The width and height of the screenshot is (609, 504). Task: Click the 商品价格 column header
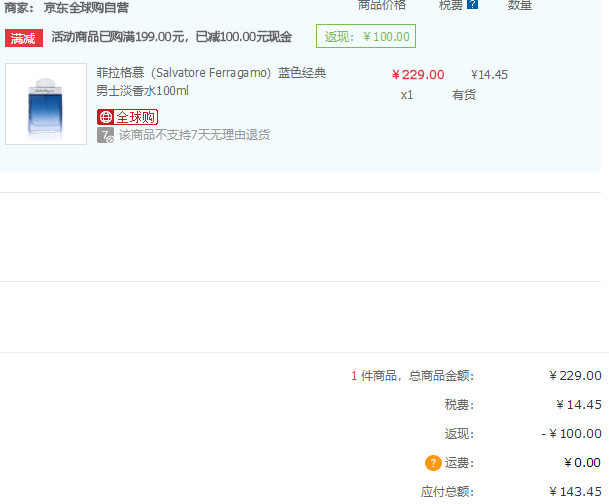(382, 5)
